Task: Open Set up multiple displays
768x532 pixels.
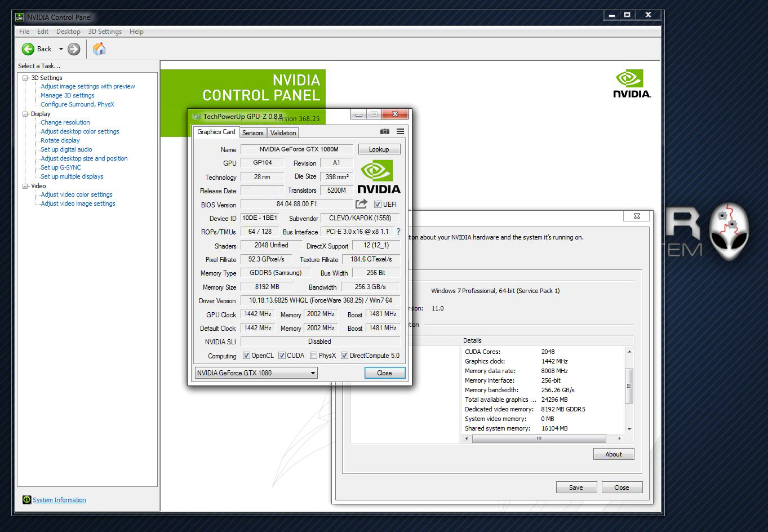Action: coord(72,176)
